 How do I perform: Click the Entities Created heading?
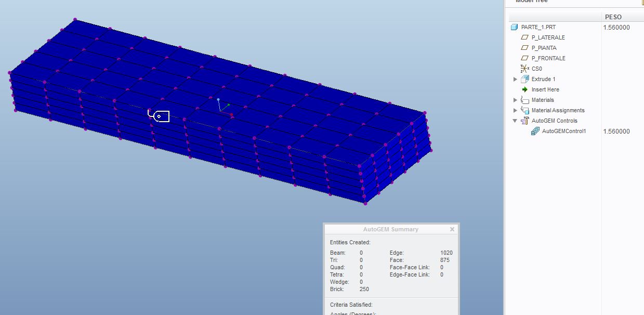click(x=350, y=242)
